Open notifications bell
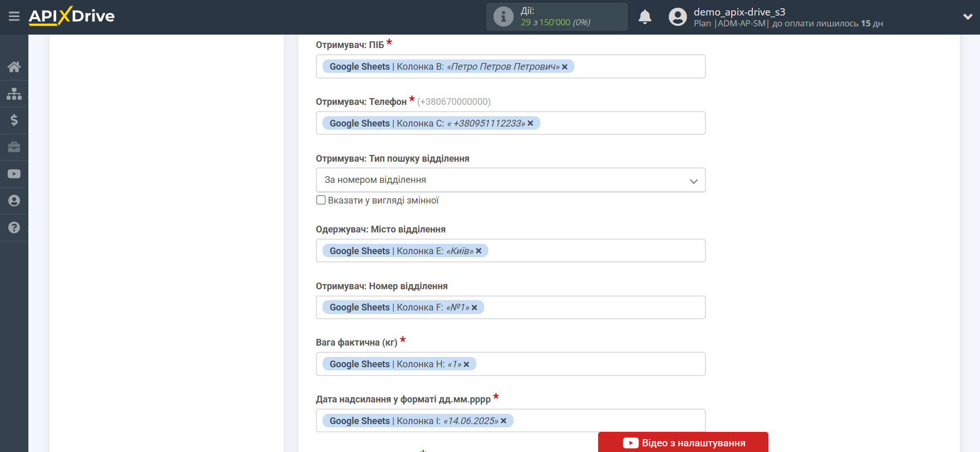Viewport: 980px width, 452px height. click(x=645, y=17)
